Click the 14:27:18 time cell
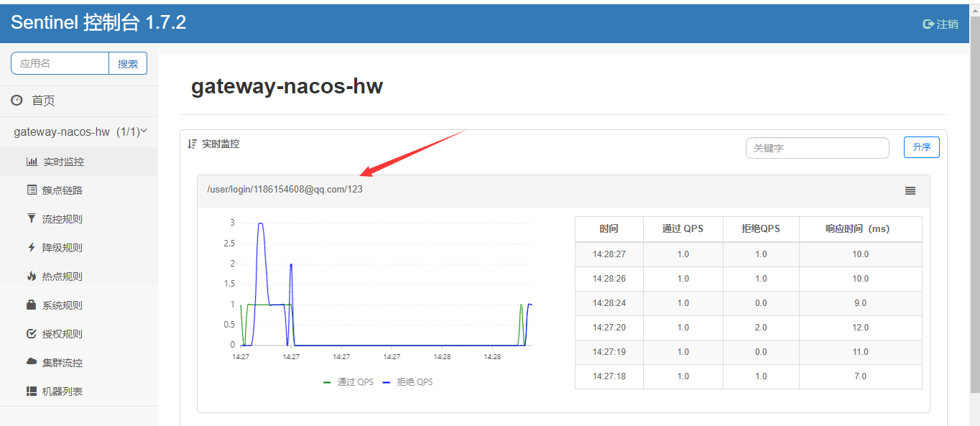This screenshot has height=426, width=980. pyautogui.click(x=609, y=376)
